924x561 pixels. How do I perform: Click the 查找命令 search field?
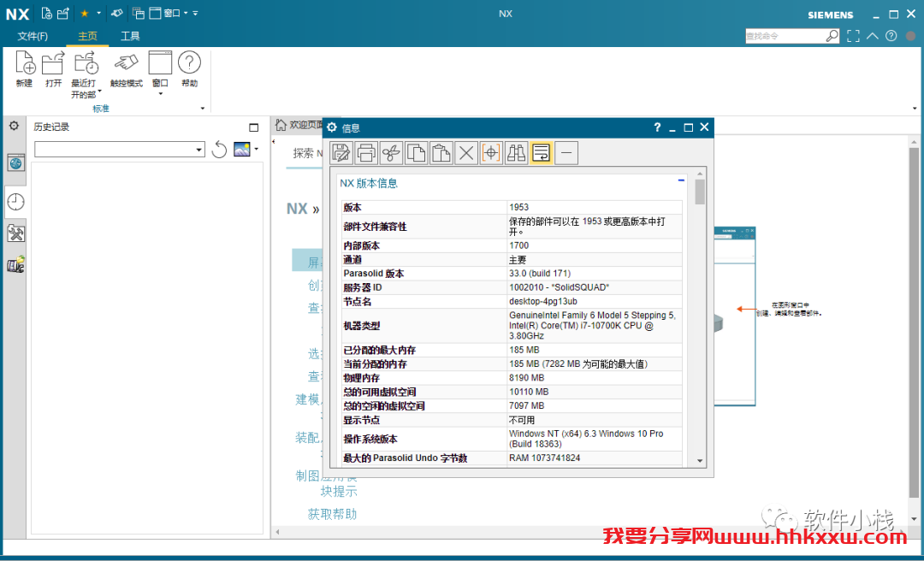pyautogui.click(x=785, y=36)
